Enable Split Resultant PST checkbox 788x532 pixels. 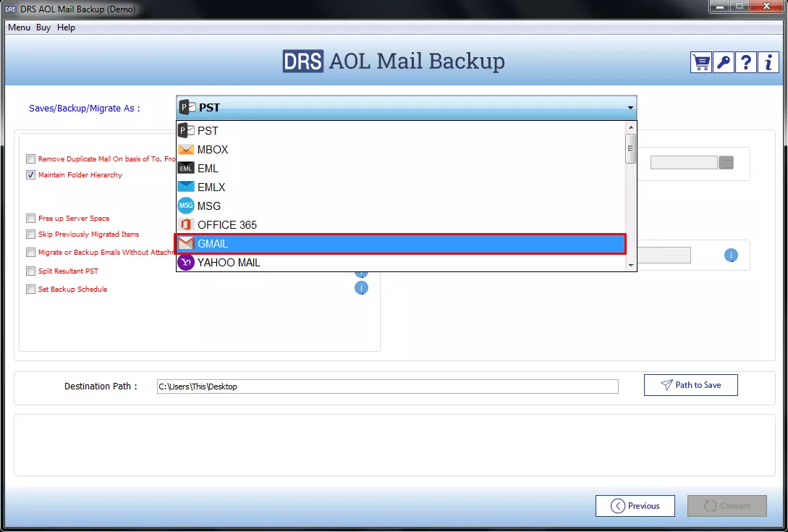30,271
